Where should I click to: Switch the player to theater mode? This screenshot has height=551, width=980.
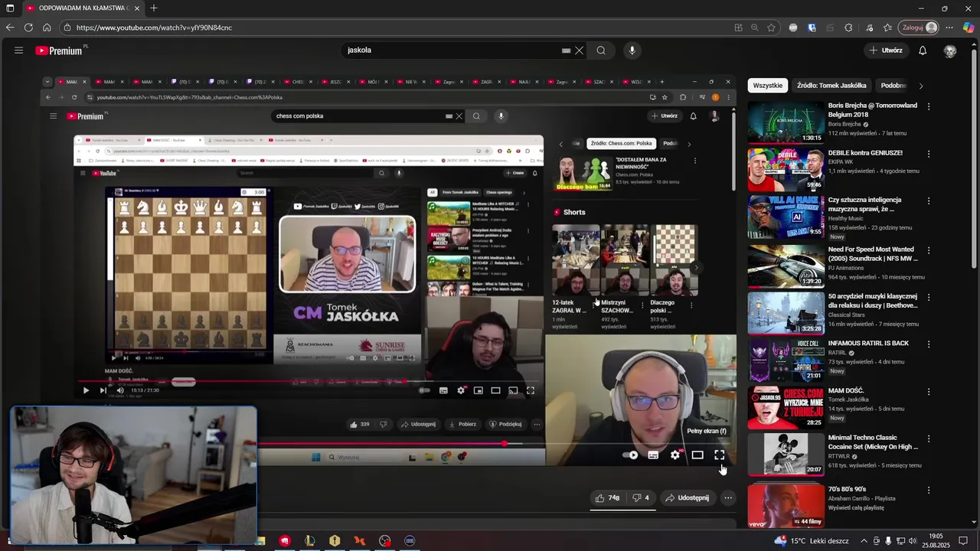(x=697, y=455)
